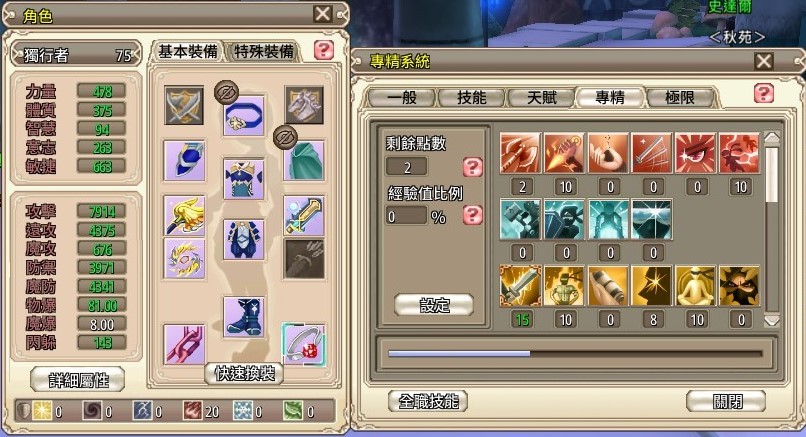
Task: Open help next to 剩餘點數
Action: pos(472,167)
